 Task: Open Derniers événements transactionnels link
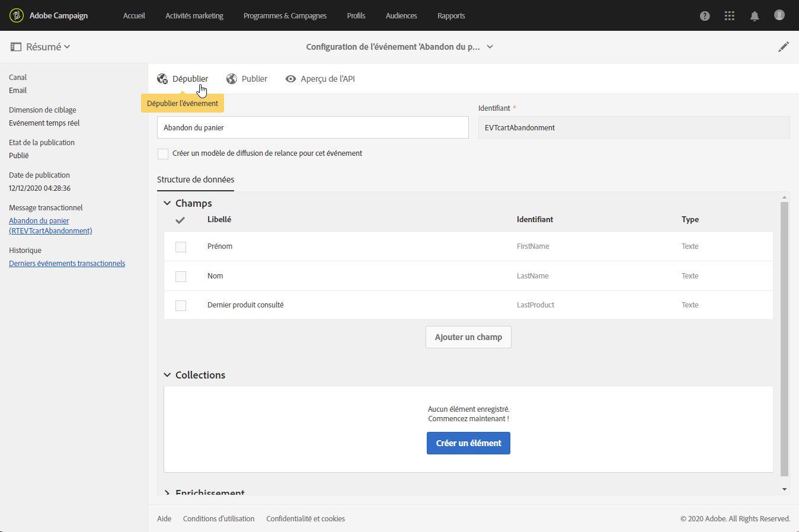[67, 264]
